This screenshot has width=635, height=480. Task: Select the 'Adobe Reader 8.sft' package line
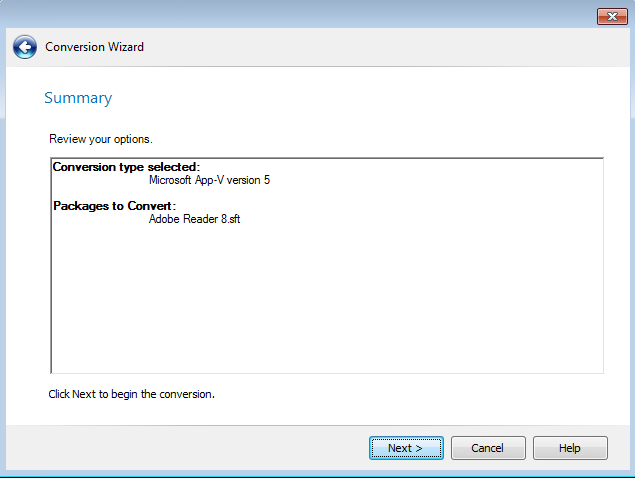pyautogui.click(x=194, y=220)
